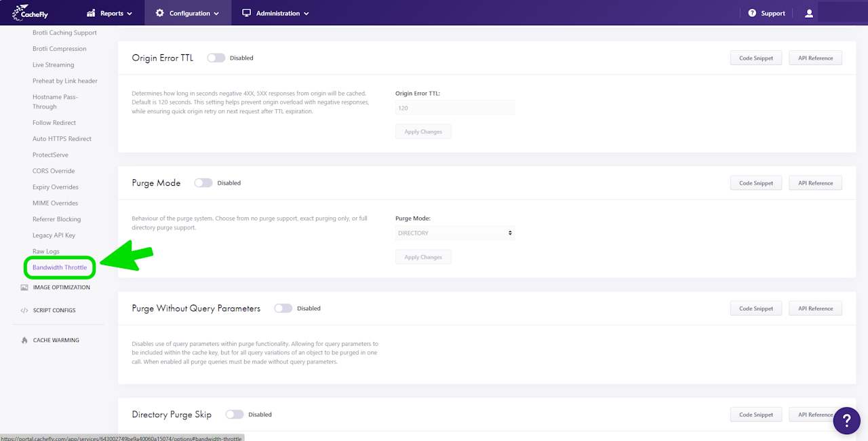The width and height of the screenshot is (868, 441).
Task: Click the Support question mark icon
Action: pyautogui.click(x=752, y=13)
